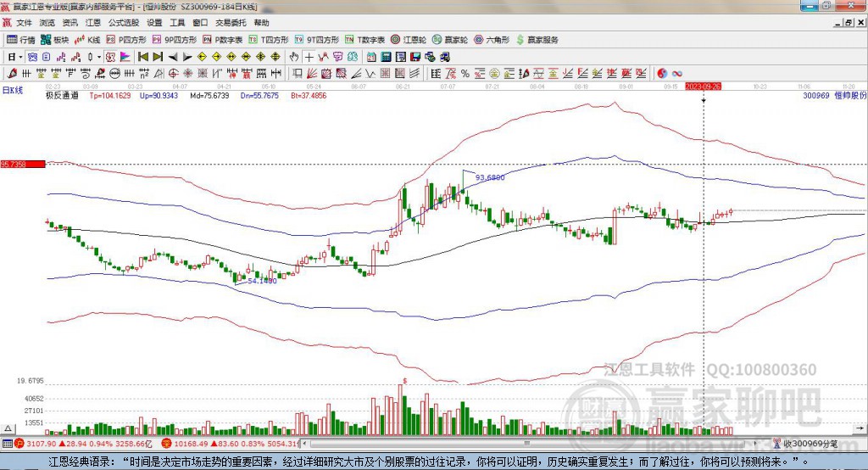The width and height of the screenshot is (868, 470).
Task: Open the 江恩轮 Gann wheel tool
Action: pos(408,40)
